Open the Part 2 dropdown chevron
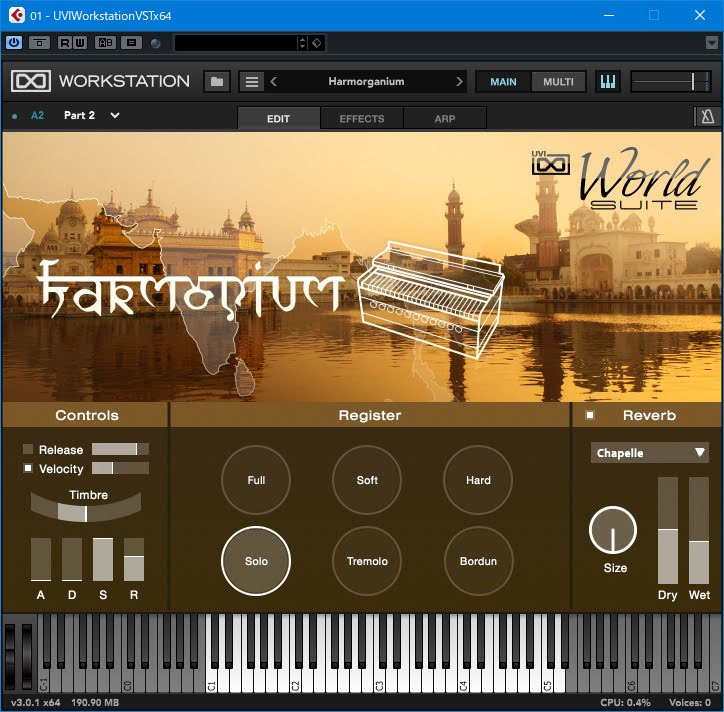 (x=115, y=115)
